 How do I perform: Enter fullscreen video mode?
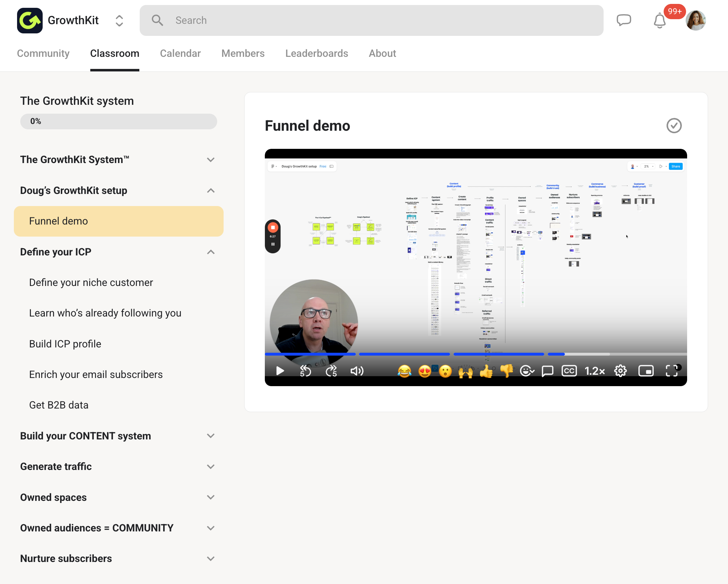pyautogui.click(x=671, y=371)
